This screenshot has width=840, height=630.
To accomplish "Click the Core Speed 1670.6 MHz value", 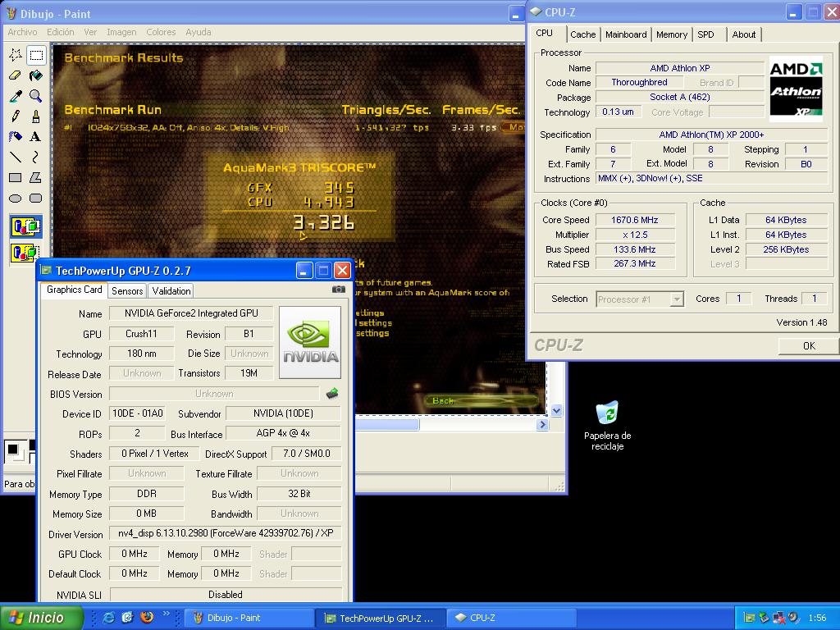I will [x=635, y=220].
